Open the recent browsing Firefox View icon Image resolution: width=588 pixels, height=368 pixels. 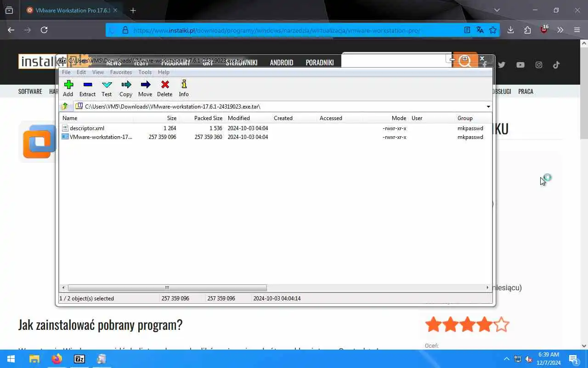[x=9, y=10]
